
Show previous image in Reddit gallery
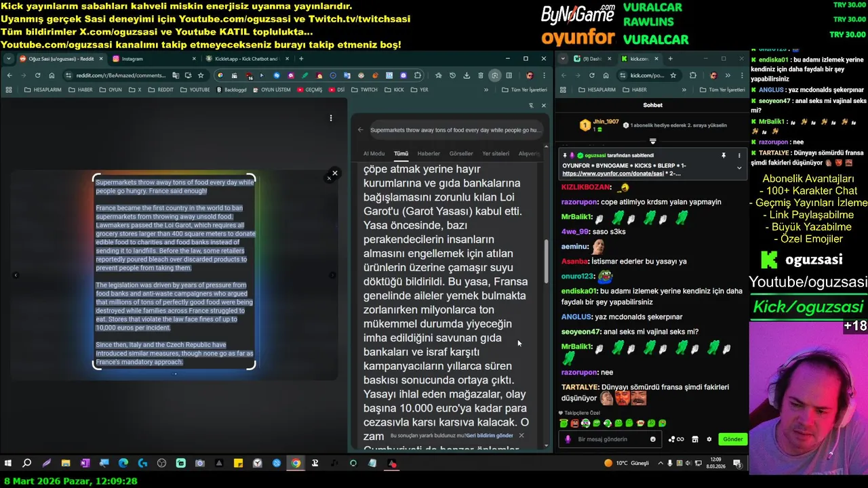16,275
